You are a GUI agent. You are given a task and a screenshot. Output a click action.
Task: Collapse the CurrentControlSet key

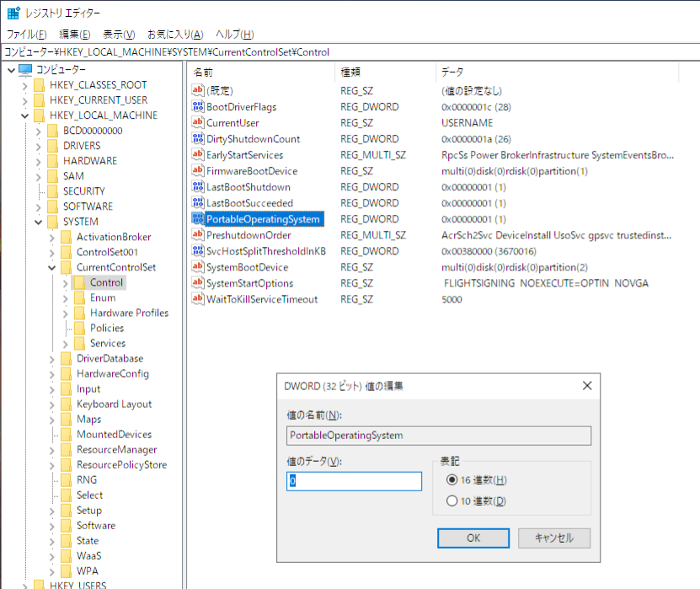coord(51,267)
